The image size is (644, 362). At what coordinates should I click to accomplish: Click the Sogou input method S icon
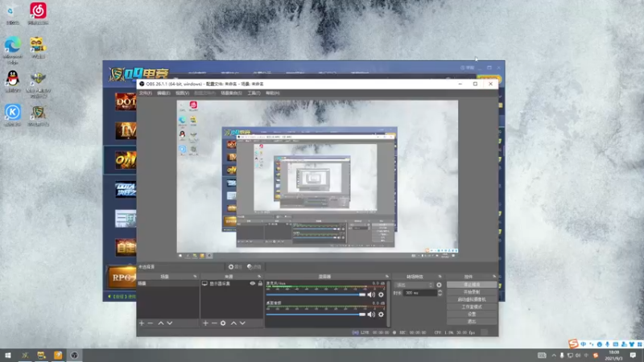(x=573, y=343)
